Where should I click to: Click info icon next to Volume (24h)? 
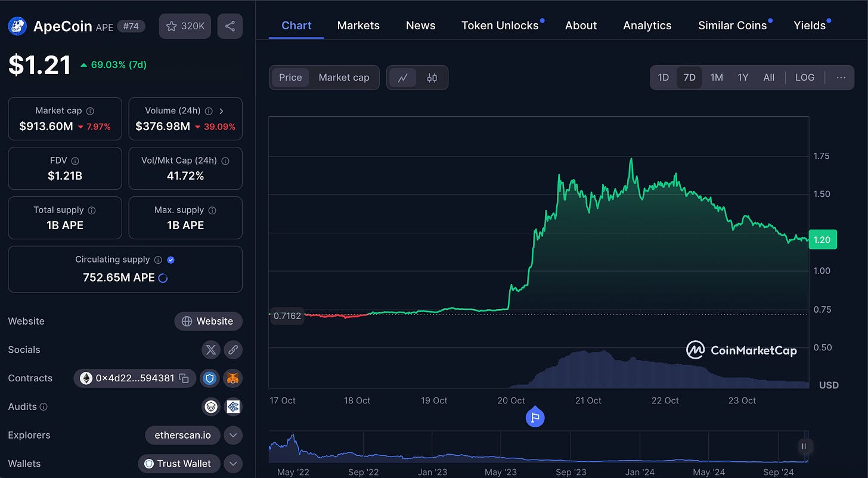209,111
